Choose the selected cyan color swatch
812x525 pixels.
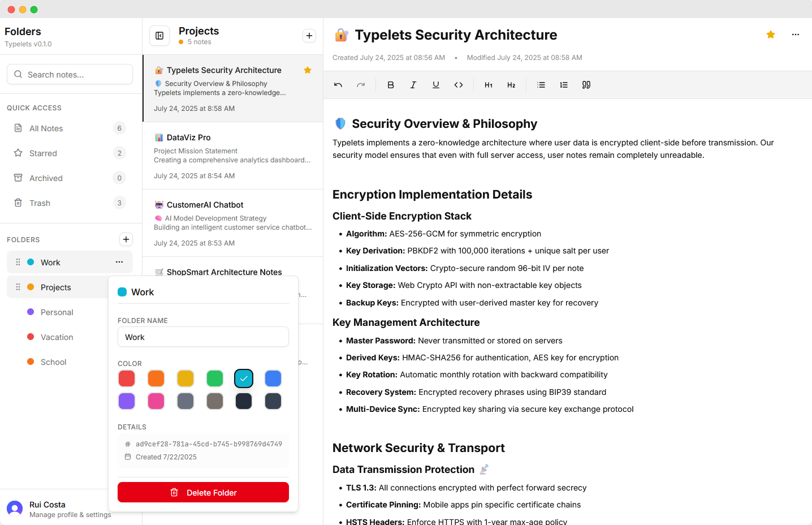click(244, 378)
